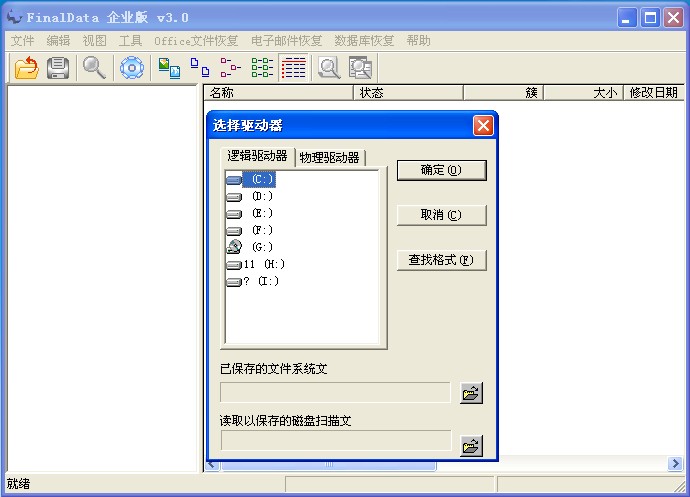Open browse folder for saved file system file
This screenshot has height=497, width=690.
pyautogui.click(x=471, y=393)
